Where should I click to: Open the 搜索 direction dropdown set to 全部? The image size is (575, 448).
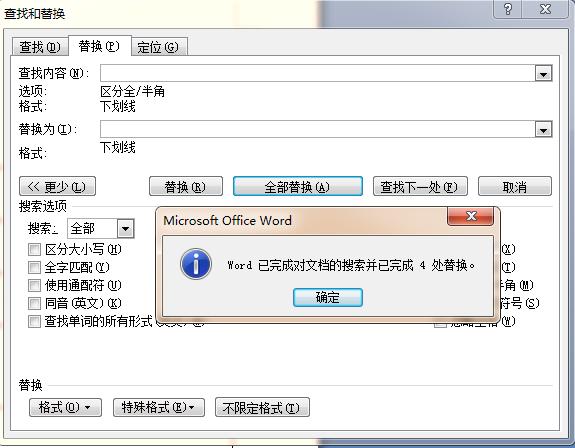tap(101, 228)
